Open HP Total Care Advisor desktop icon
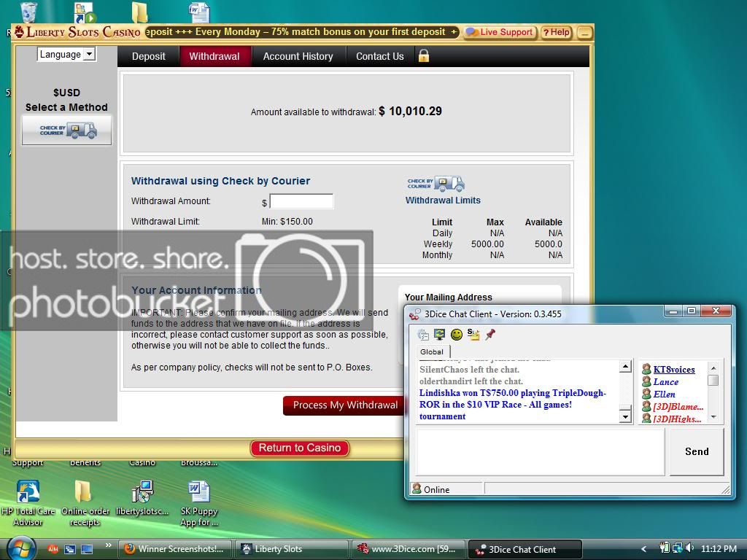This screenshot has width=747, height=560. [x=28, y=503]
